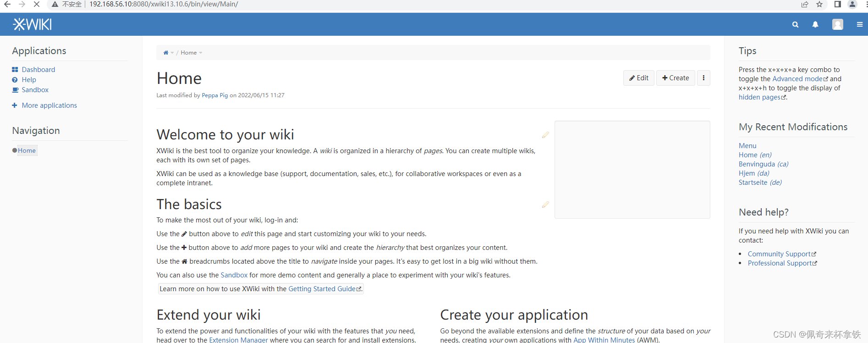Open the more actions three-dot menu

pyautogui.click(x=703, y=78)
